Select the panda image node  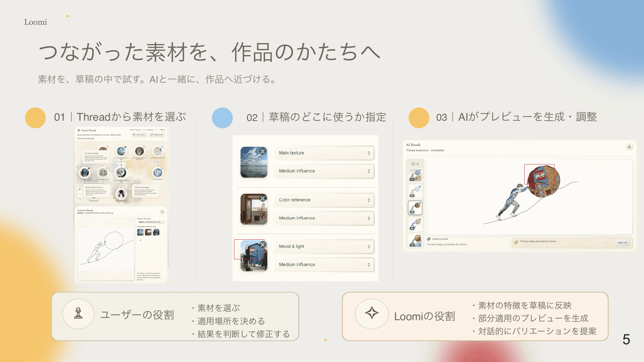pyautogui.click(x=121, y=173)
